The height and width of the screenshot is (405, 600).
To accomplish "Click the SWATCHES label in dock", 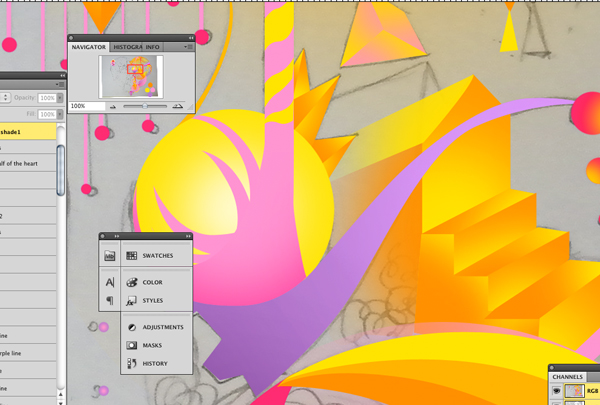I will [158, 255].
